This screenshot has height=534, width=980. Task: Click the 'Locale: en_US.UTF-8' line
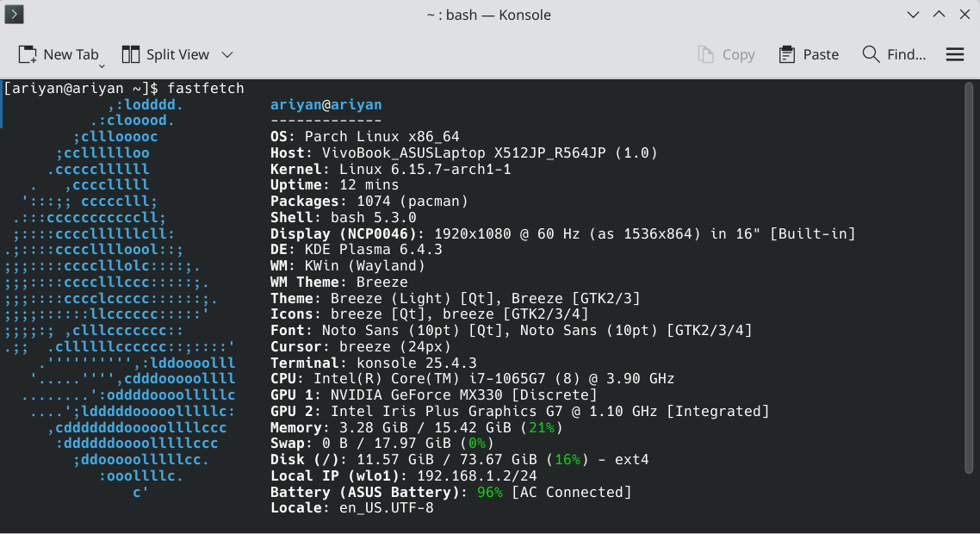[352, 508]
